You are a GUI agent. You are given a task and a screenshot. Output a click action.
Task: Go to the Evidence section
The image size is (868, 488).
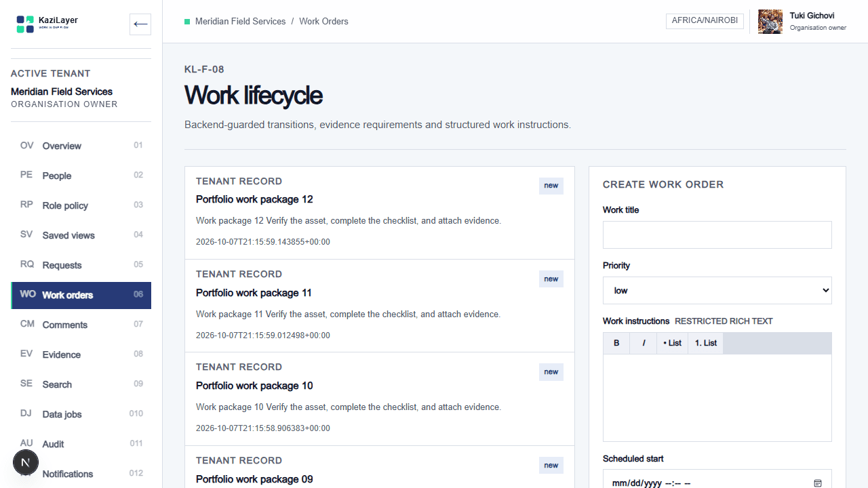(81, 354)
